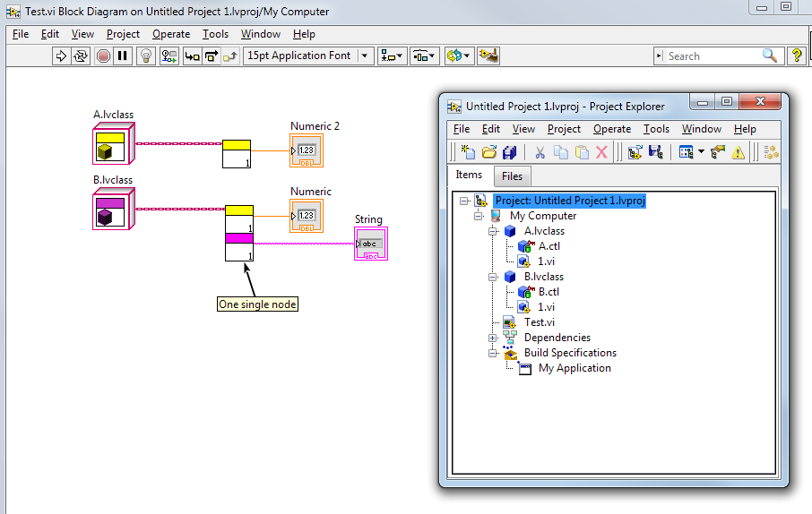Expand the Dependencies tree node

tap(492, 338)
